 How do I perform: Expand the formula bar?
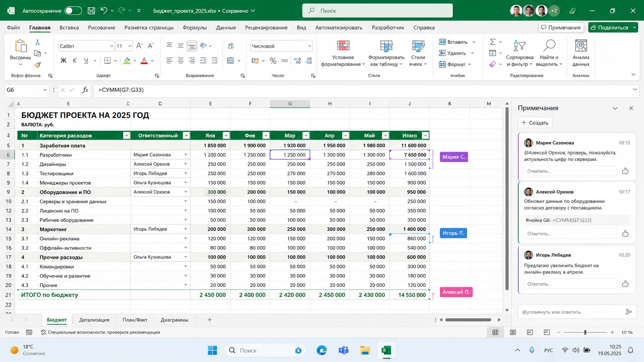(x=635, y=90)
